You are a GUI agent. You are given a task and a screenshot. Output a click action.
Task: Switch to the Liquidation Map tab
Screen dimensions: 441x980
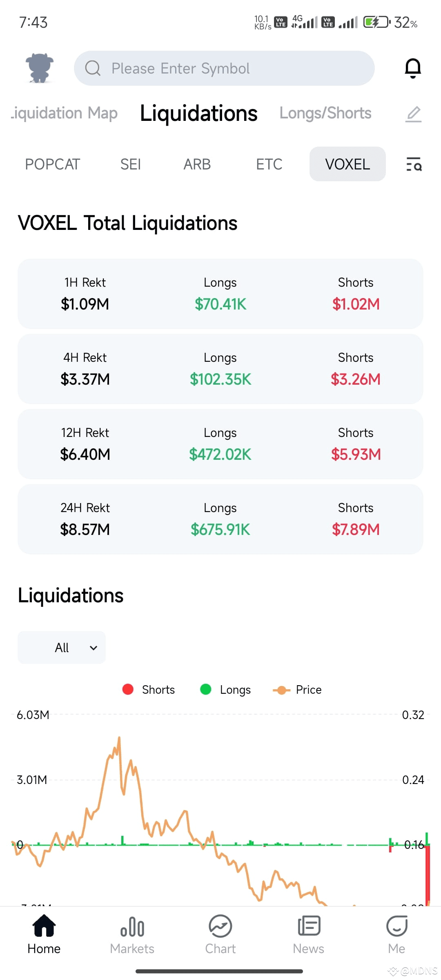tap(65, 113)
